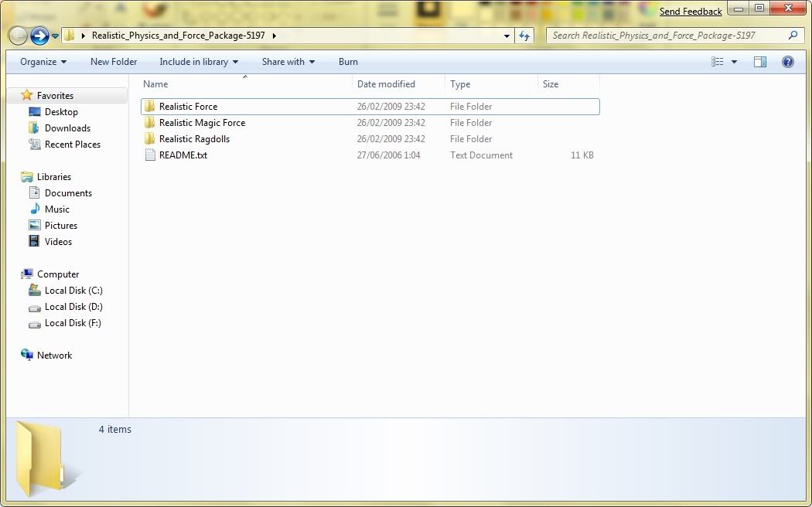This screenshot has height=507, width=812.
Task: Select the Realistic Ragdolls folder icon
Action: coord(150,138)
